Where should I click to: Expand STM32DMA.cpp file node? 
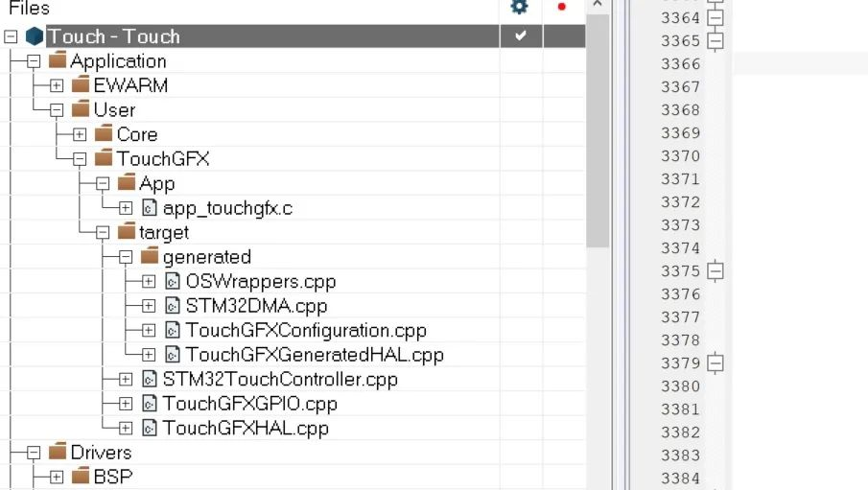149,306
